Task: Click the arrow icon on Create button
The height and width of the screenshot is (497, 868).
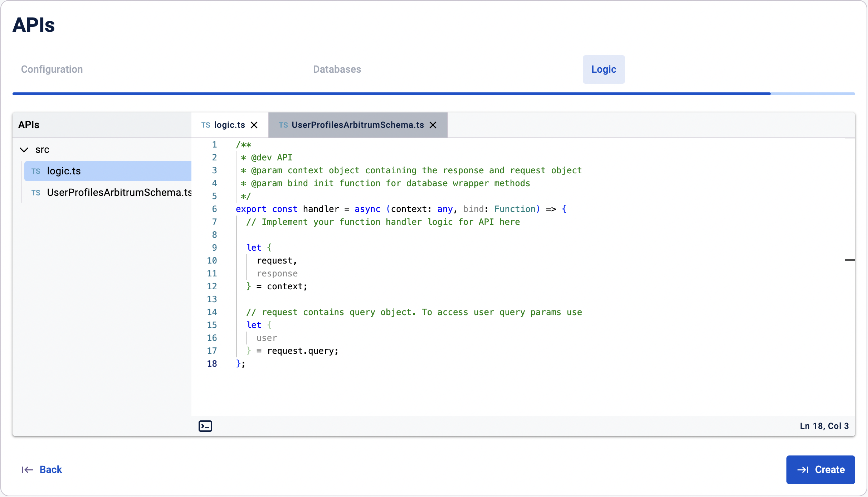Action: coord(803,469)
